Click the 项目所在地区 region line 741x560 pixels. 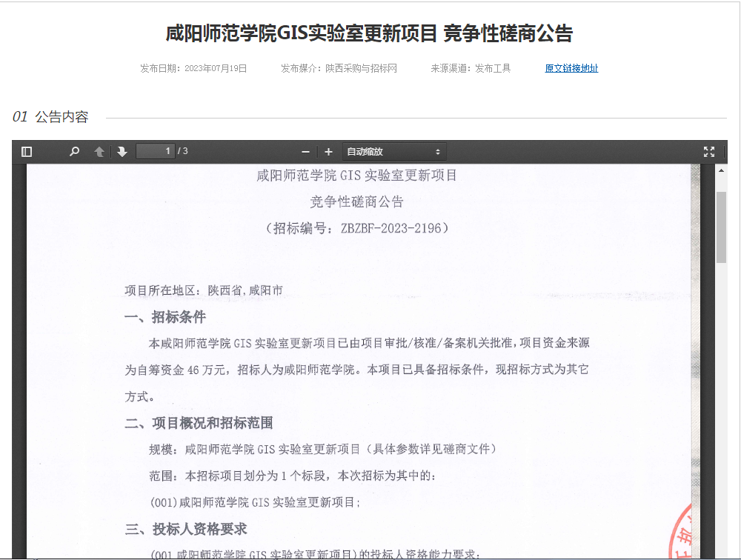[204, 290]
